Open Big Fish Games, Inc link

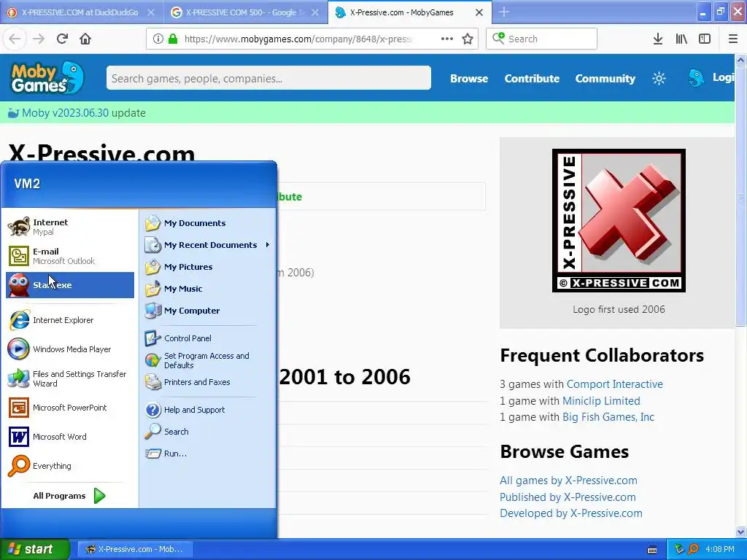[608, 417]
